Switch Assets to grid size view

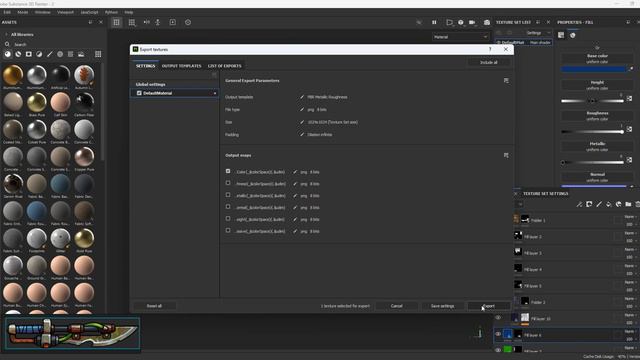point(98,54)
